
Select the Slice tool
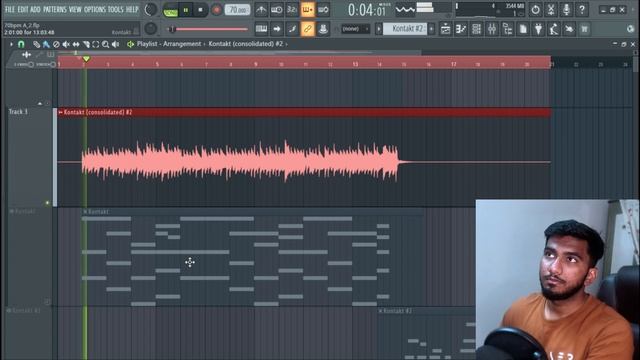point(86,44)
